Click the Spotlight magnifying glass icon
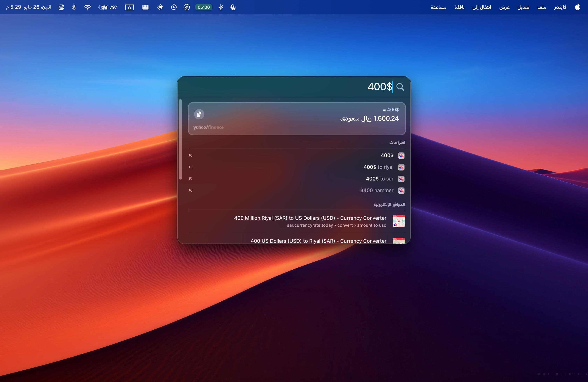 pos(400,87)
